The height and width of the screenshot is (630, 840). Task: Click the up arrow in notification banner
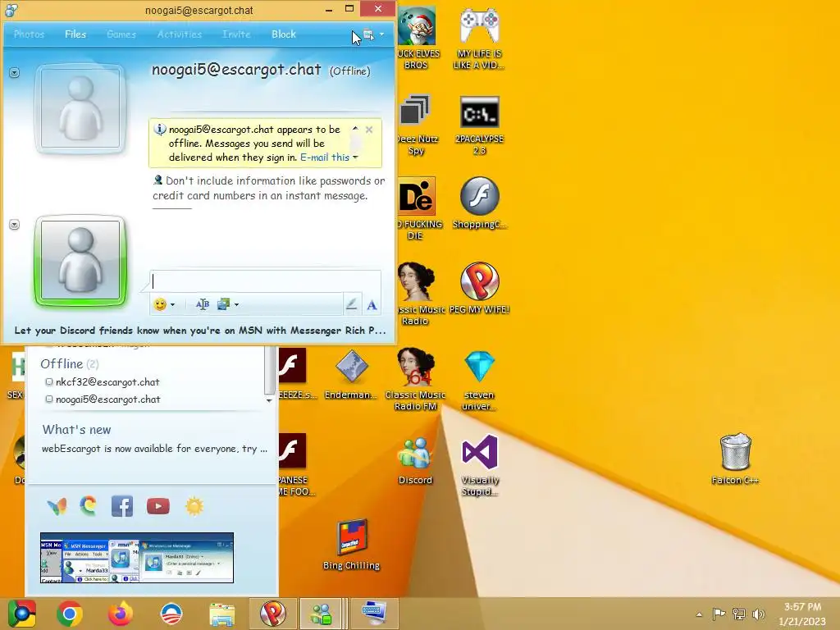(355, 129)
